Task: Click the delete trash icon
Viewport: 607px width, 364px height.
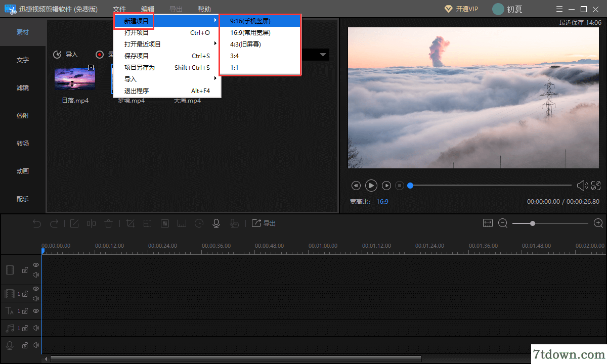Action: point(108,223)
